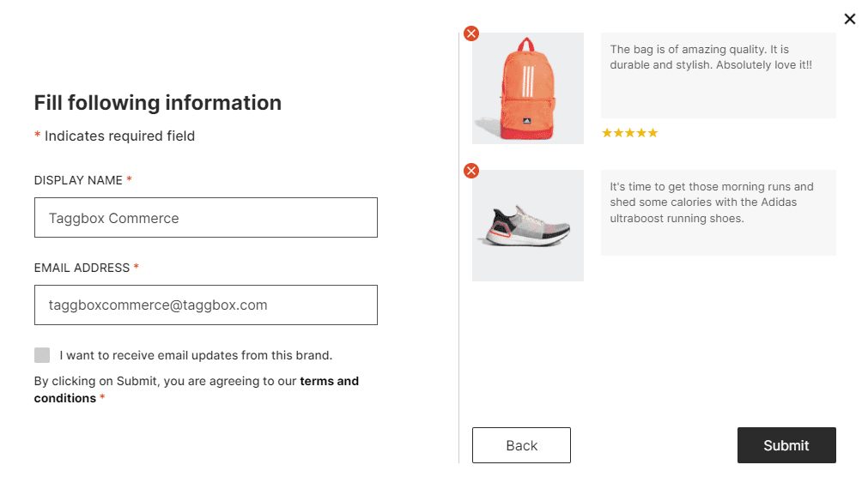Remove the running shoe review item
868x495 pixels.
[x=471, y=171]
